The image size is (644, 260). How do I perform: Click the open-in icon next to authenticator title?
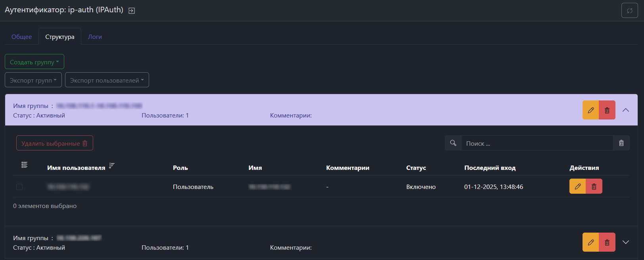(x=132, y=11)
